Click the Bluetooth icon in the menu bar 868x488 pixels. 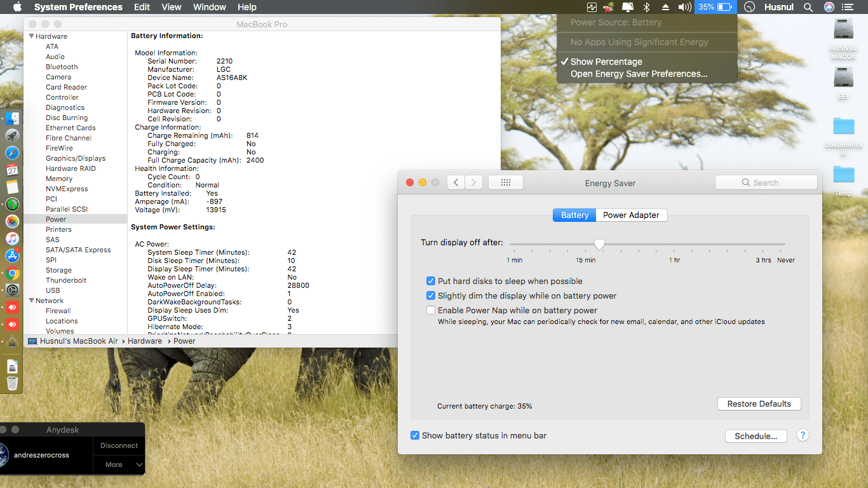click(647, 7)
